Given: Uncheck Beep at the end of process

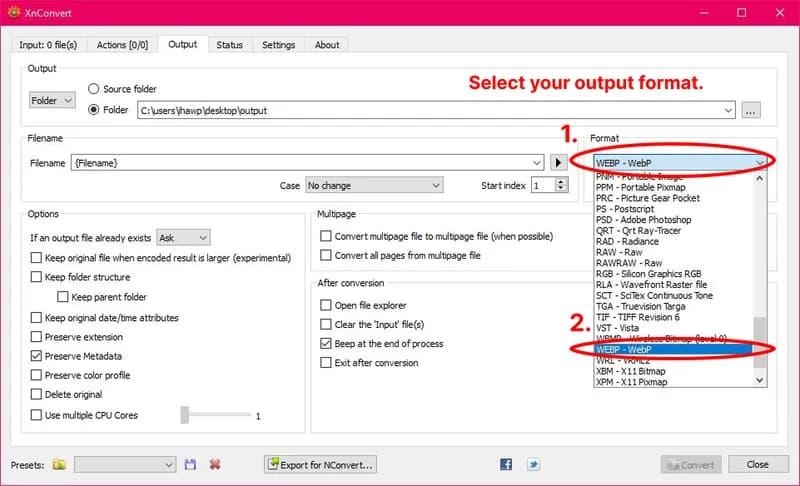Looking at the screenshot, I should point(326,344).
